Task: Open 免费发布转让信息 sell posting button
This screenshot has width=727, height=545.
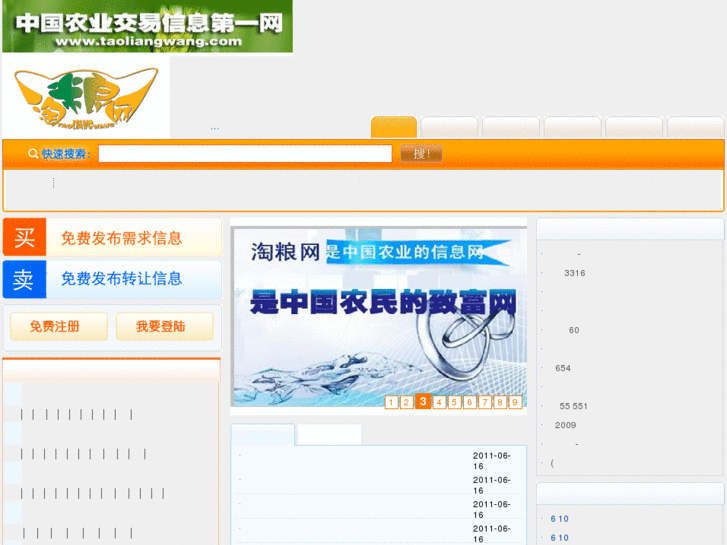Action: point(112,279)
